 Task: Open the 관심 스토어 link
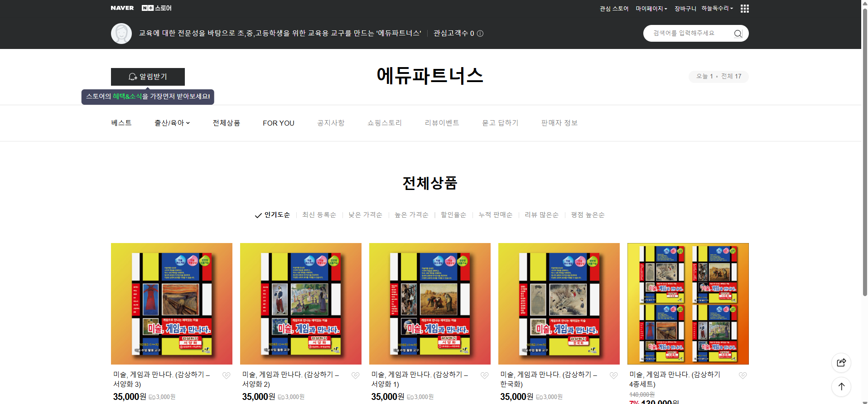pos(614,9)
